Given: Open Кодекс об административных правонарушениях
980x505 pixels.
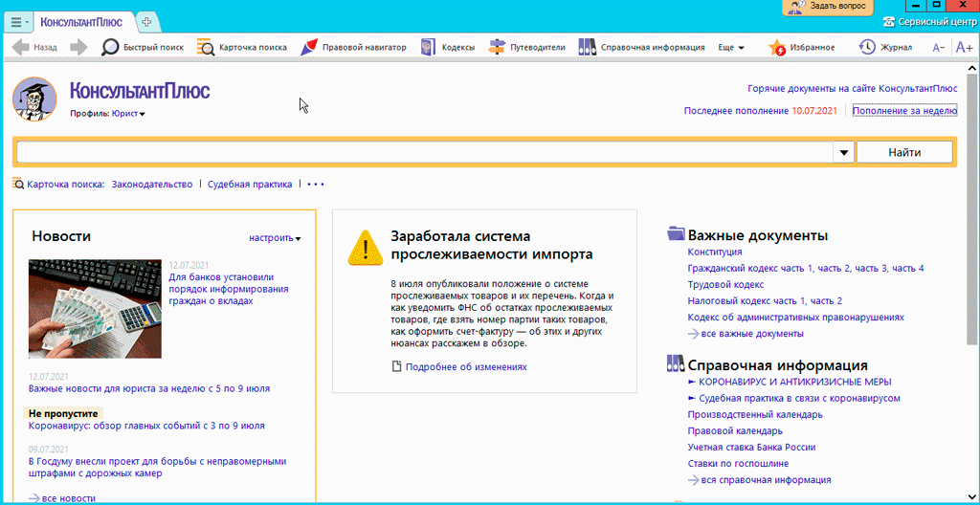Looking at the screenshot, I should click(x=795, y=317).
